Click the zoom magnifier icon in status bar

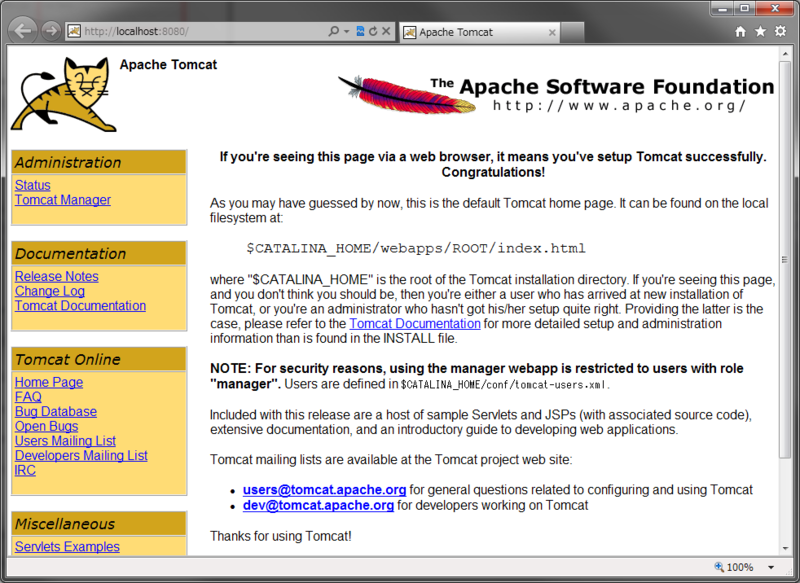[719, 567]
